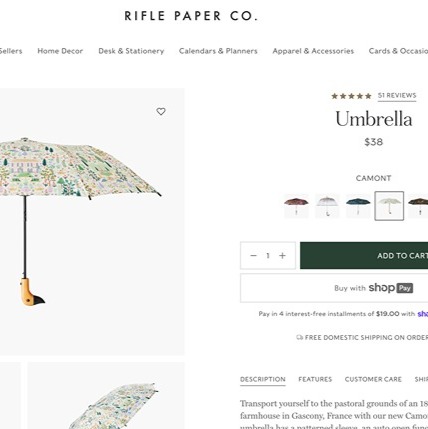
Task: Select the Camont cream umbrella swatch
Action: (389, 206)
